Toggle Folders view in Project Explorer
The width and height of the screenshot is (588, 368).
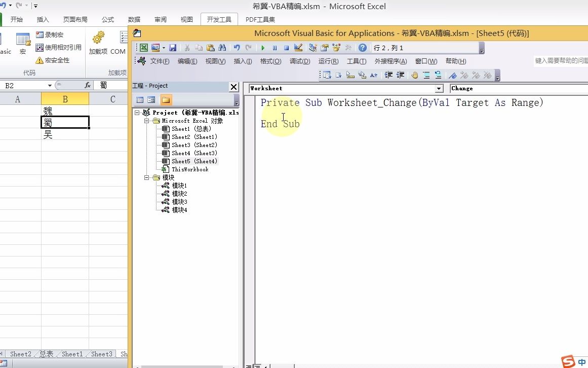[166, 99]
